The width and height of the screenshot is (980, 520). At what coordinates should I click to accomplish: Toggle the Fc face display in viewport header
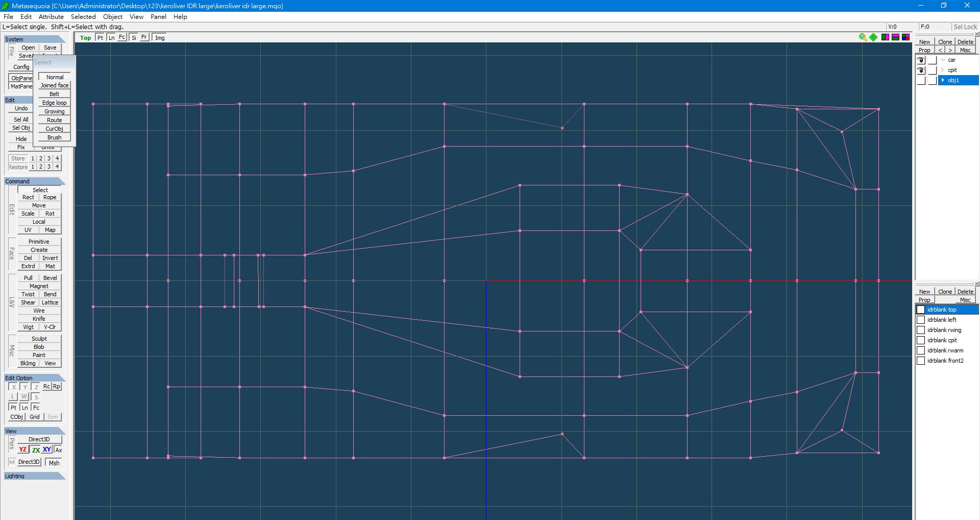[122, 38]
